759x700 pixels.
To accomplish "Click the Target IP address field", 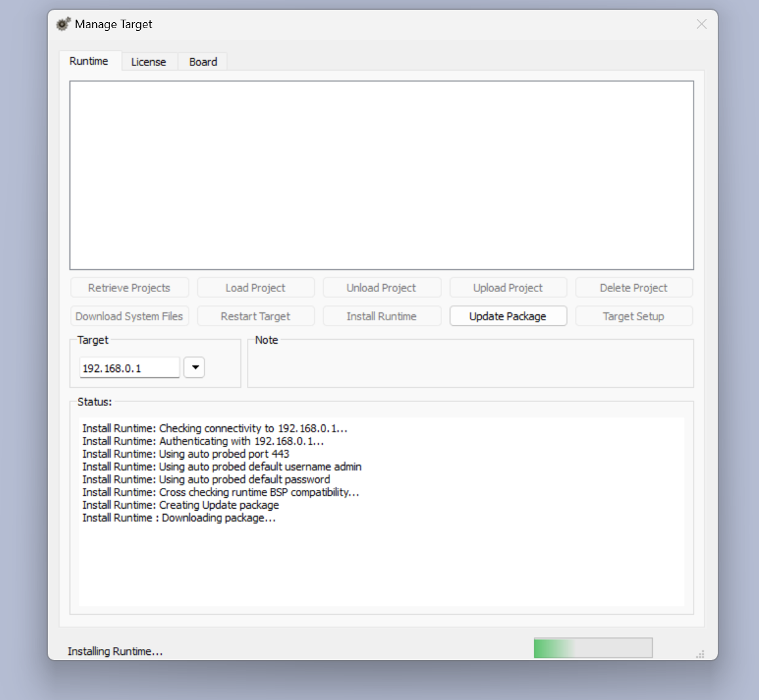I will pyautogui.click(x=129, y=368).
